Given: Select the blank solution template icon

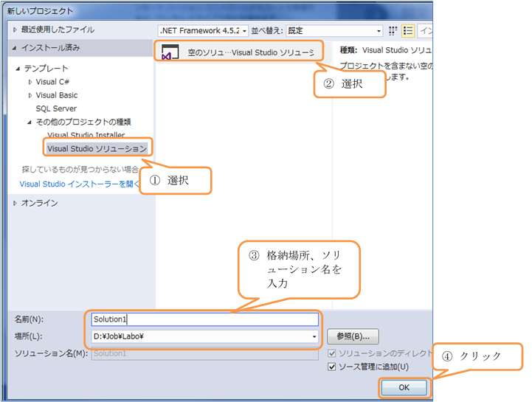Looking at the screenshot, I should point(170,53).
